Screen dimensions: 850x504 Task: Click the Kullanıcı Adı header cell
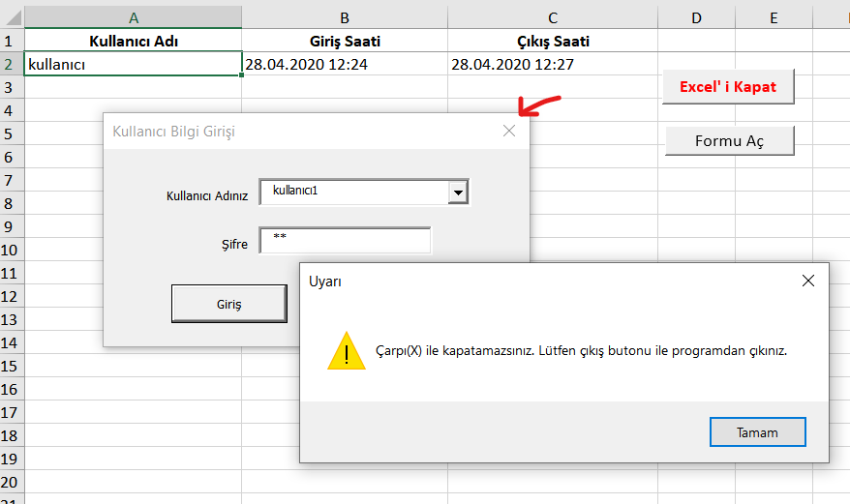[133, 41]
